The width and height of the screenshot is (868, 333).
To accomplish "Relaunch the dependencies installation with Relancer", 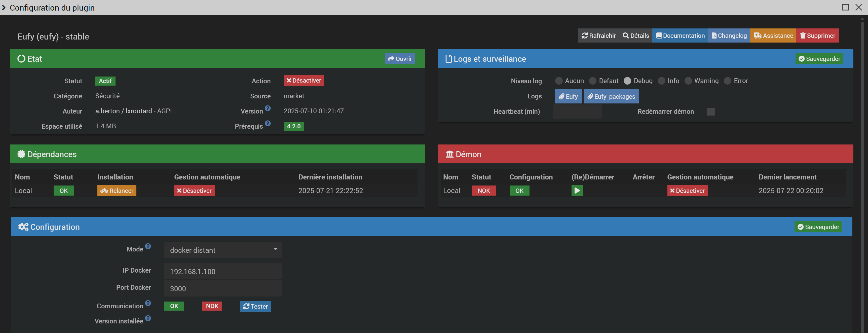I will pos(117,191).
